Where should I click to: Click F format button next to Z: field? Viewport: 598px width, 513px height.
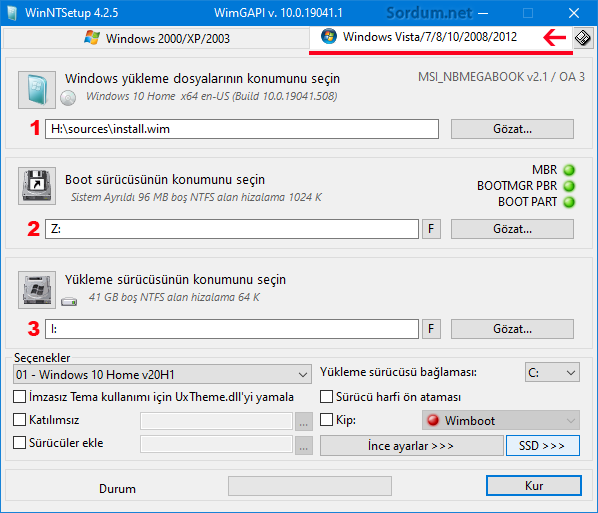click(x=431, y=229)
